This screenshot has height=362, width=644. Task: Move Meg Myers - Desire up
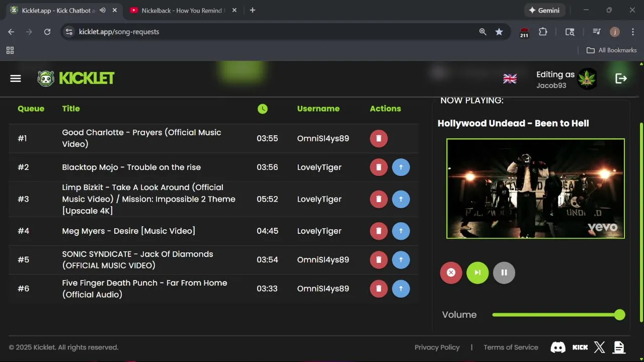point(401,231)
